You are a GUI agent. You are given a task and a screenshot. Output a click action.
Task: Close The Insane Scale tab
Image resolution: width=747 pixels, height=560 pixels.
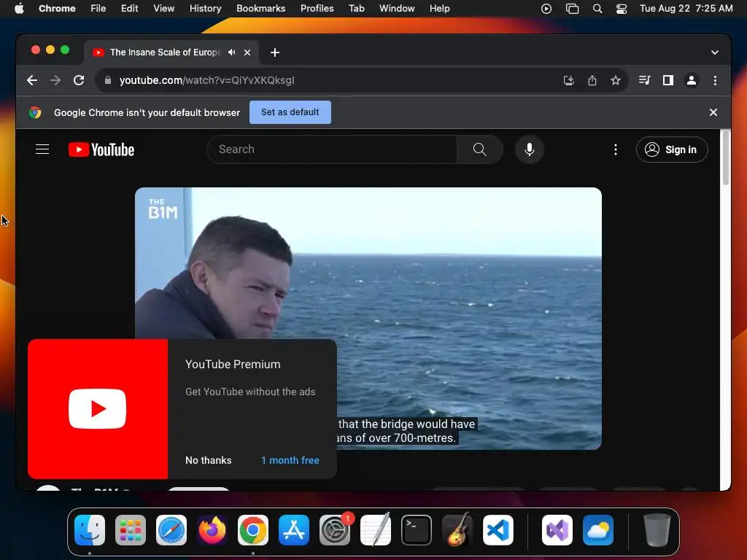pyautogui.click(x=247, y=52)
